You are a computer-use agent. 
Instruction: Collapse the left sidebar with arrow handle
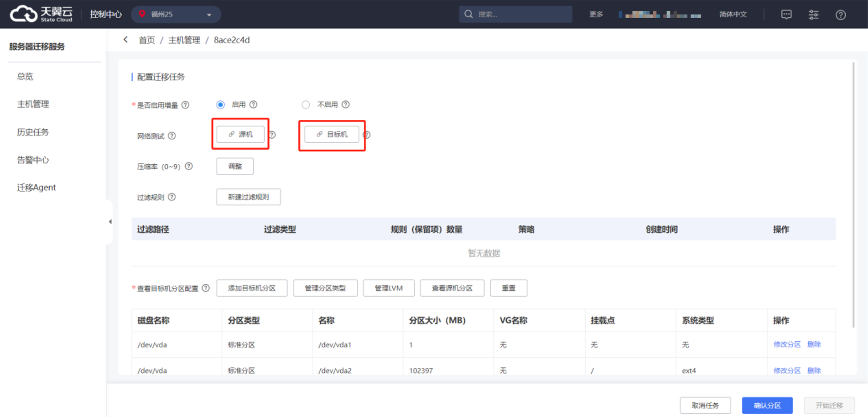110,222
